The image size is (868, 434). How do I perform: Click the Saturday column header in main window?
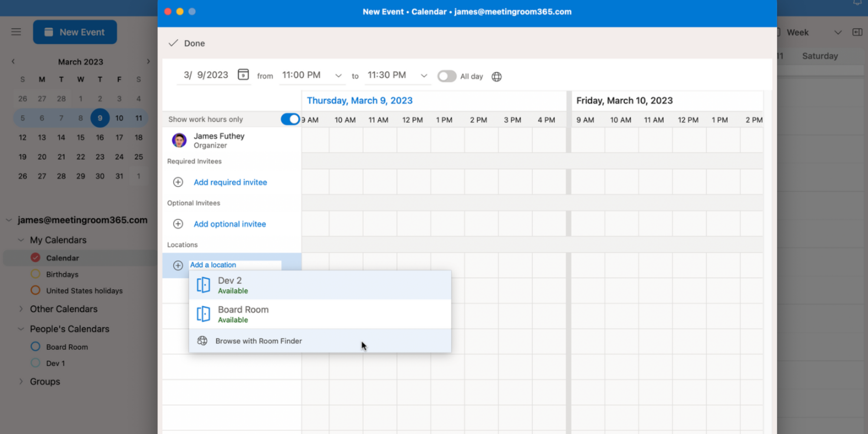click(820, 56)
